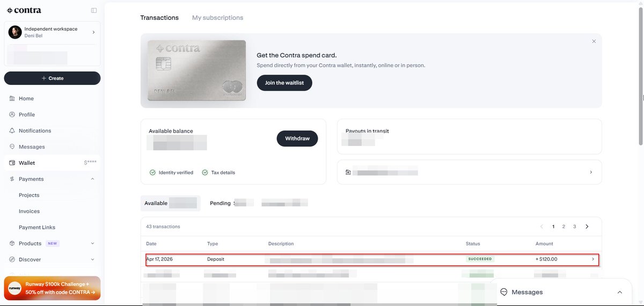Viewport: 644px width, 306px height.
Task: Click the floating Messages widget bubble icon
Action: click(504, 292)
